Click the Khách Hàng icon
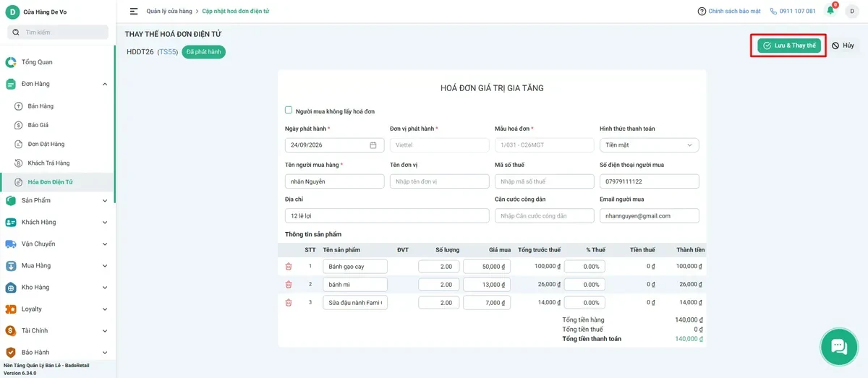This screenshot has height=378, width=868. [x=11, y=222]
